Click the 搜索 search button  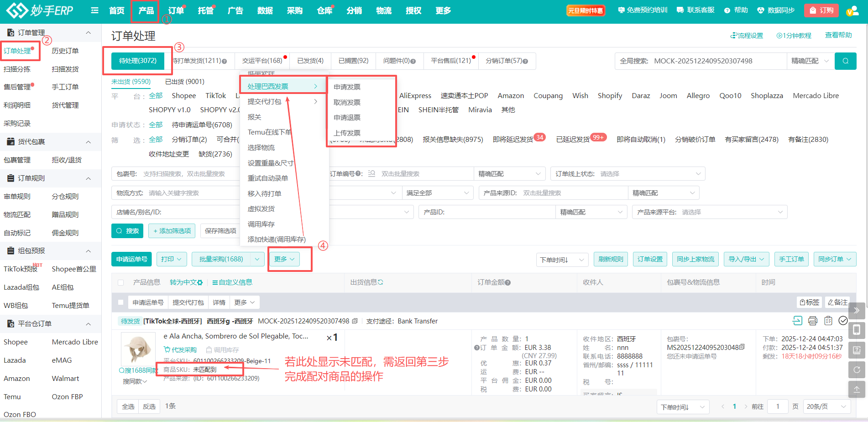[x=127, y=230]
